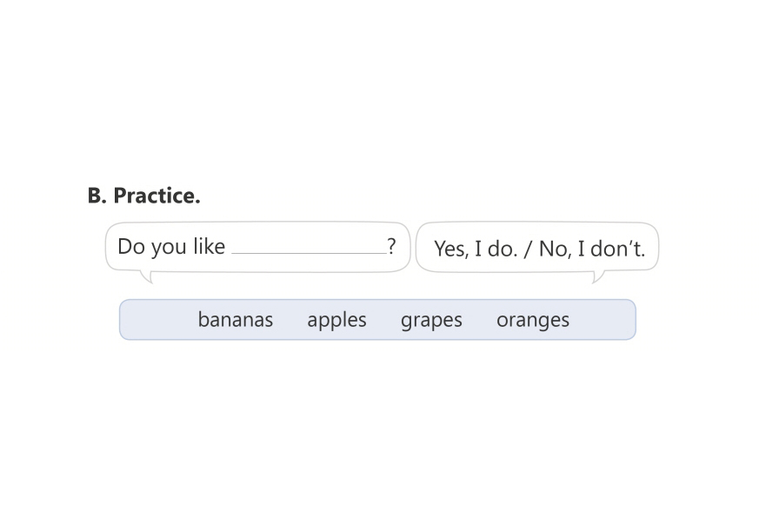Click the word "Do" starting the question

(130, 247)
